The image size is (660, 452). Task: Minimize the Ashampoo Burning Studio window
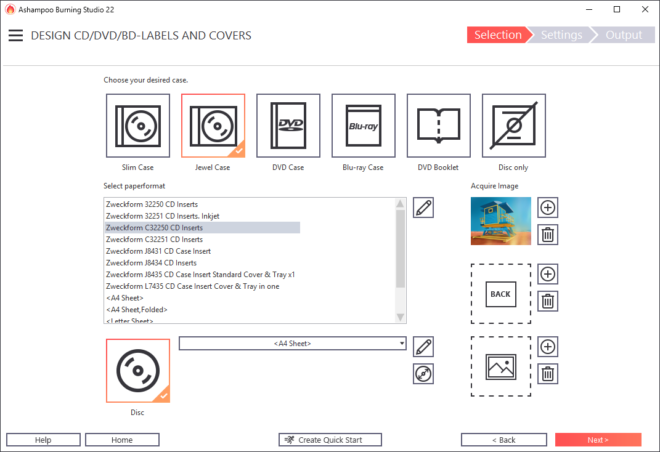tap(589, 10)
